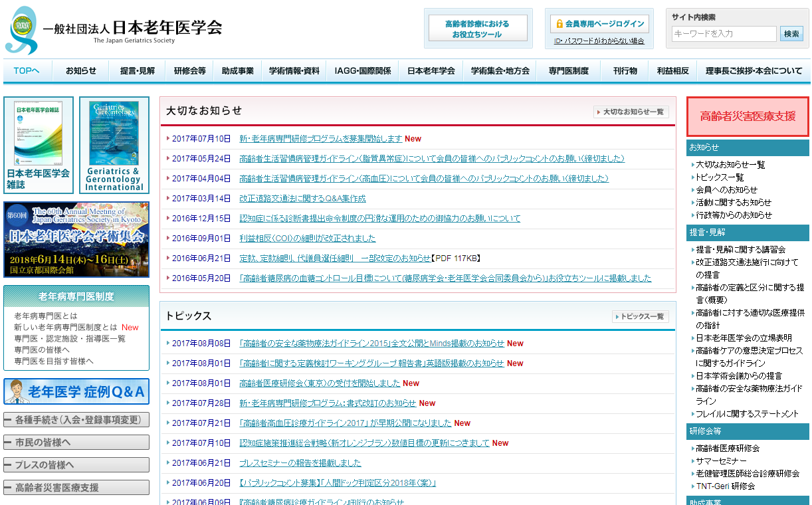Open sidebar link フレイルに関するステートメント
Viewport: 812px width, 505px height.
(747, 413)
